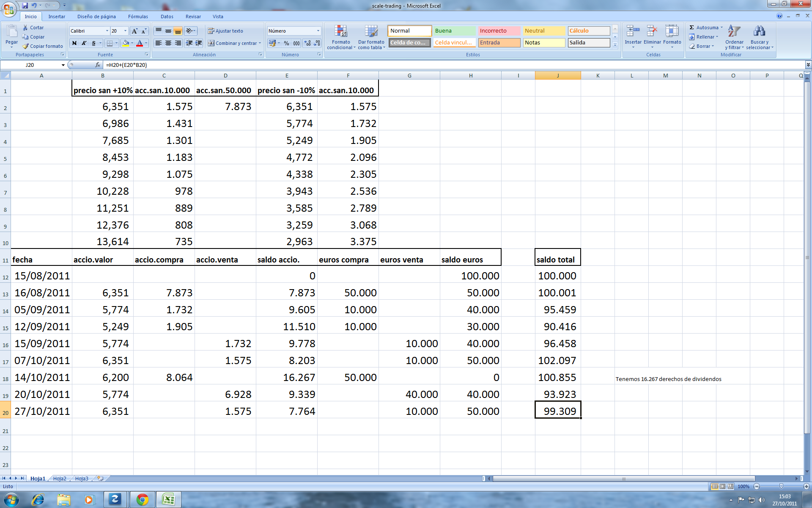This screenshot has width=812, height=508.
Task: Open the Número format dropdown
Action: pyautogui.click(x=318, y=31)
